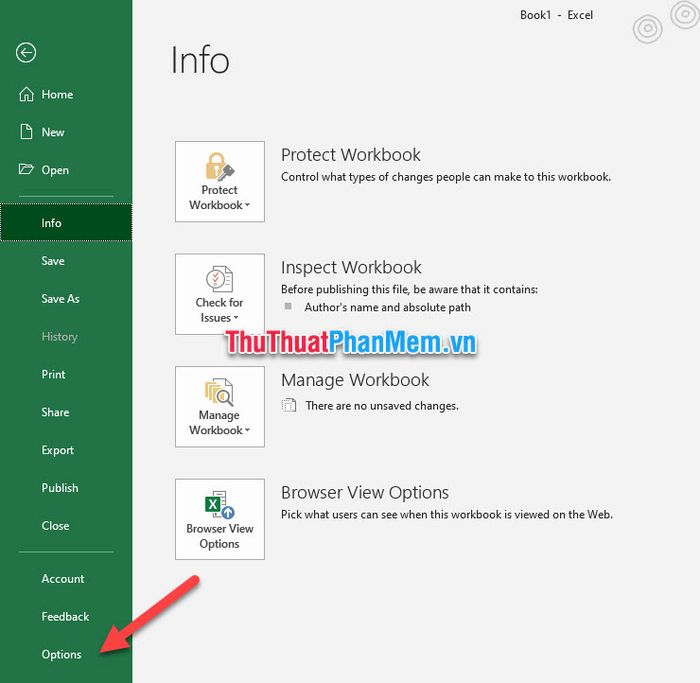Click the document icon beside unsaved changes text
Screen dimensions: 700x683
point(289,405)
